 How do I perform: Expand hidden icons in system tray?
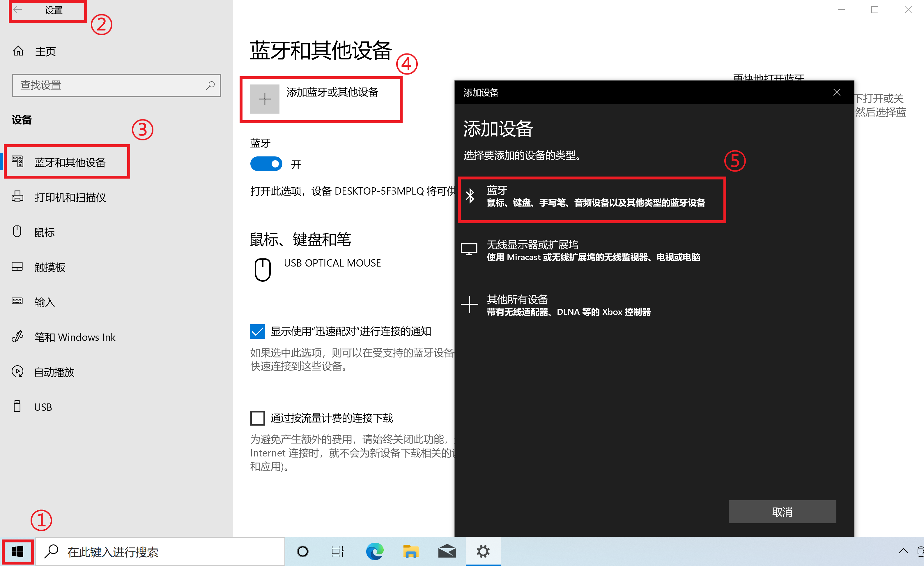tap(904, 551)
